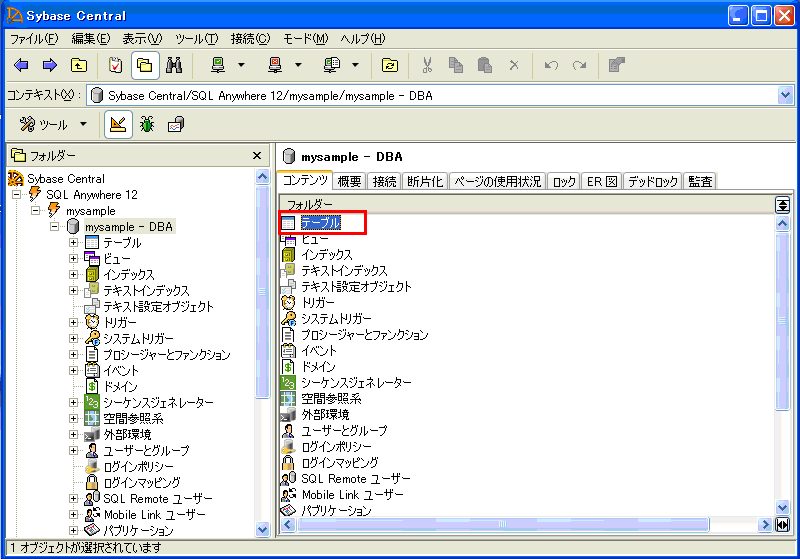Click the Design mode ruler icon
Screen dimensions: 800x559
(117, 125)
